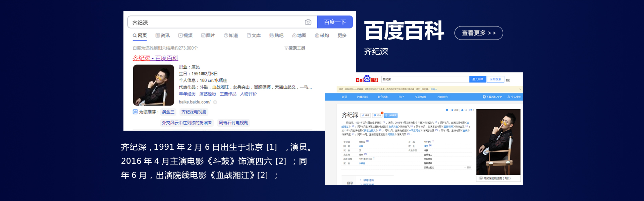
Task: Open the 地图 tab
Action: [x=299, y=36]
